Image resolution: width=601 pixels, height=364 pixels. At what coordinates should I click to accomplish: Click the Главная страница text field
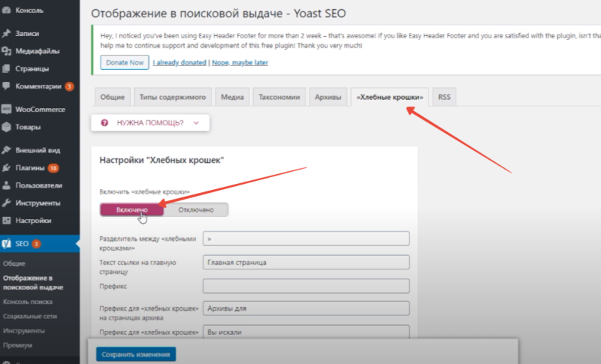pyautogui.click(x=307, y=262)
